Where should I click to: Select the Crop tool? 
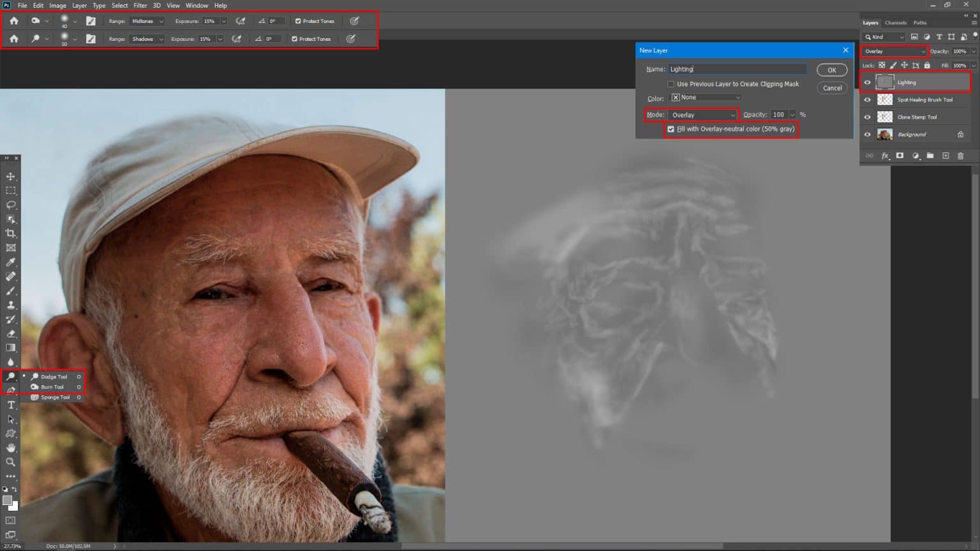[10, 233]
